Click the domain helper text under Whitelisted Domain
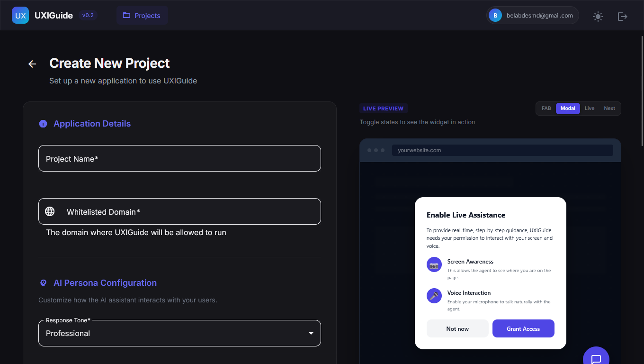 point(136,233)
